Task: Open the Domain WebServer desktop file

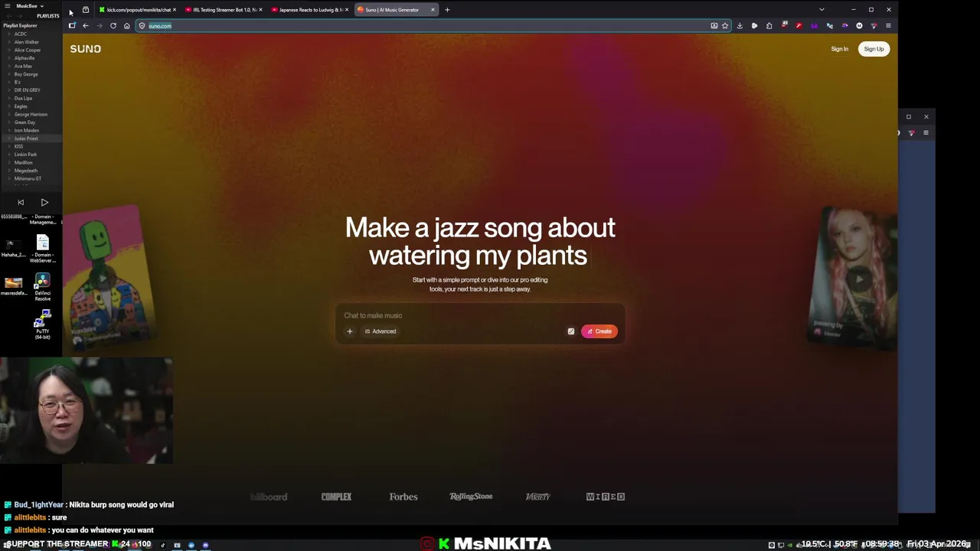Action: click(42, 249)
